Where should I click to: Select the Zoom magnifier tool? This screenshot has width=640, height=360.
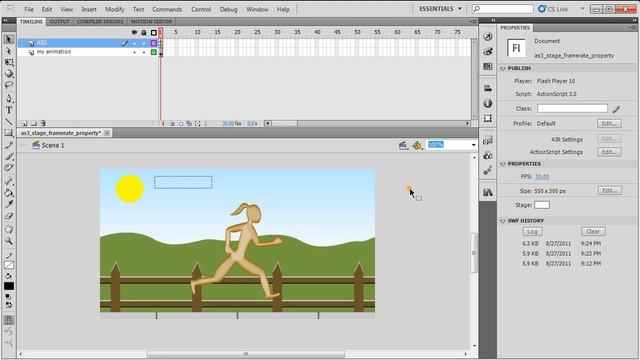pyautogui.click(x=9, y=241)
